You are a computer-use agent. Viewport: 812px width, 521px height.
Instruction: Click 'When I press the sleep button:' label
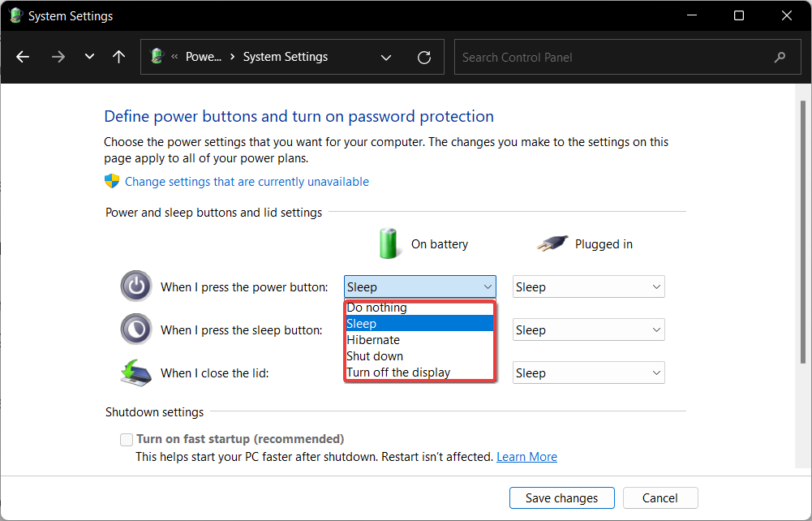coord(241,330)
